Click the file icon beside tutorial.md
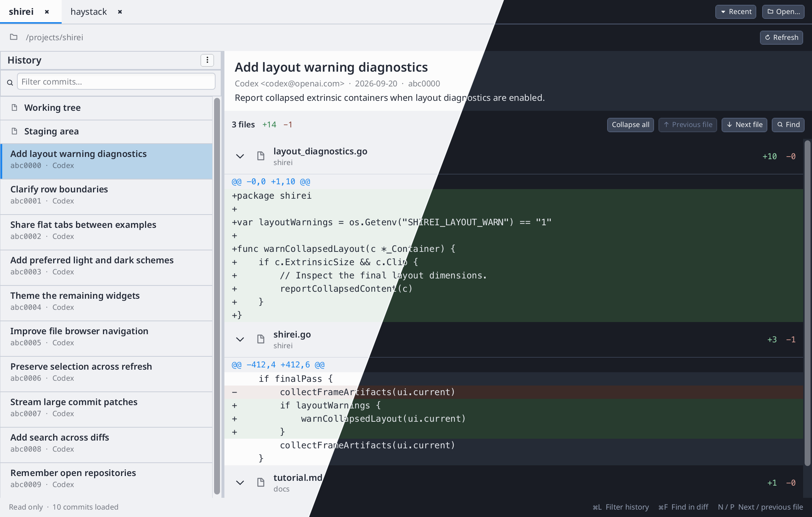Viewport: 812px width, 517px height. click(261, 482)
